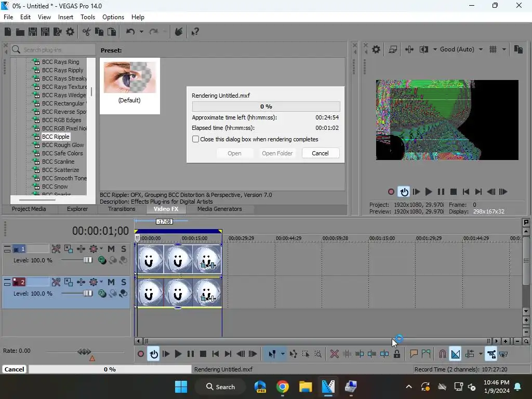Click Cancel button in the status bar
The height and width of the screenshot is (399, 532).
click(x=14, y=369)
